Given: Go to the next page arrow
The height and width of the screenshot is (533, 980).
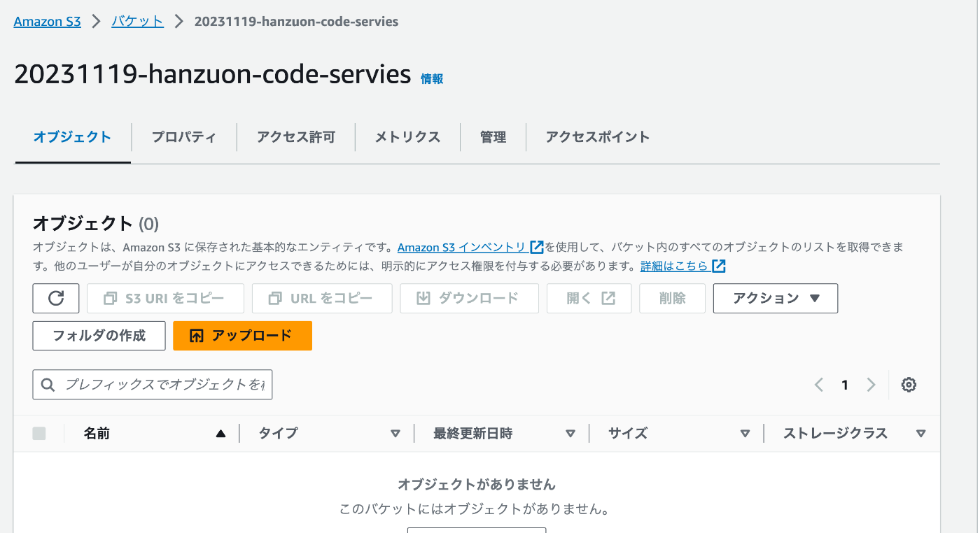Looking at the screenshot, I should pyautogui.click(x=871, y=385).
